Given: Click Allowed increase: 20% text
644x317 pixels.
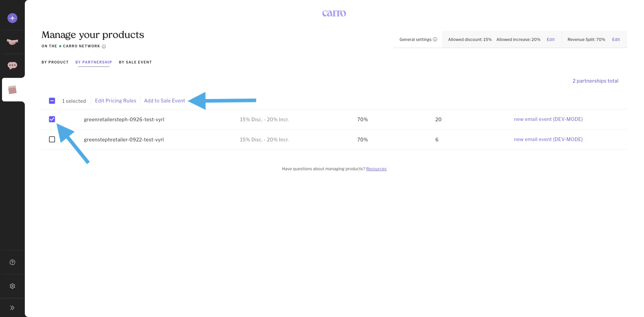Looking at the screenshot, I should click(519, 40).
